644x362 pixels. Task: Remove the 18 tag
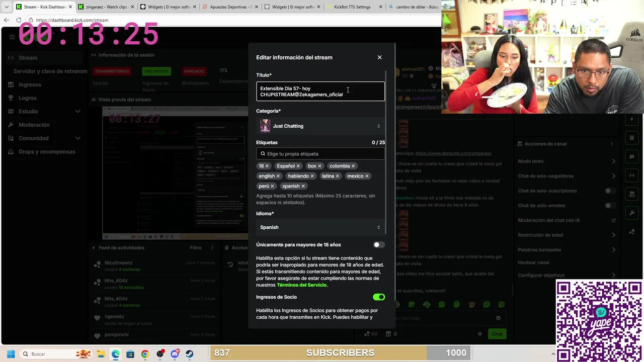tap(267, 166)
